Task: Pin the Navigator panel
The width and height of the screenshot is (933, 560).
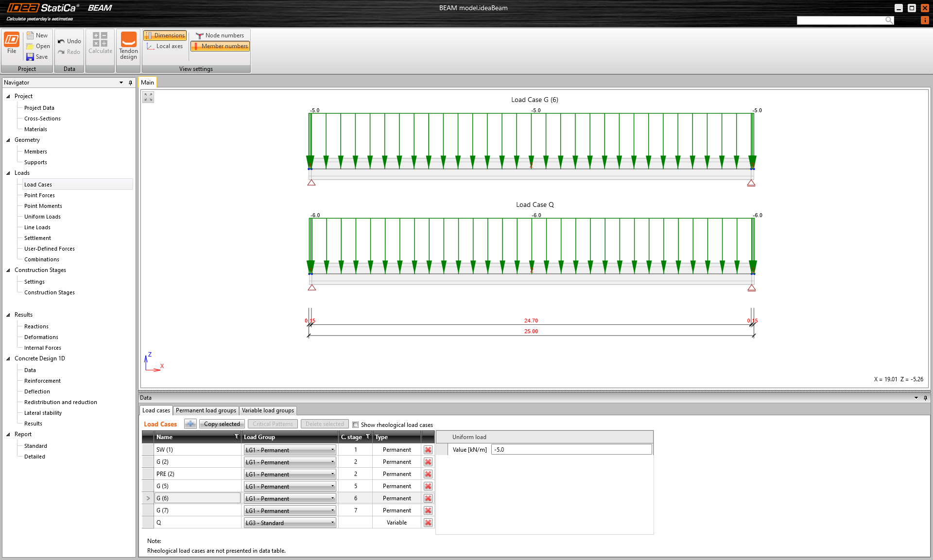Action: coord(130,83)
